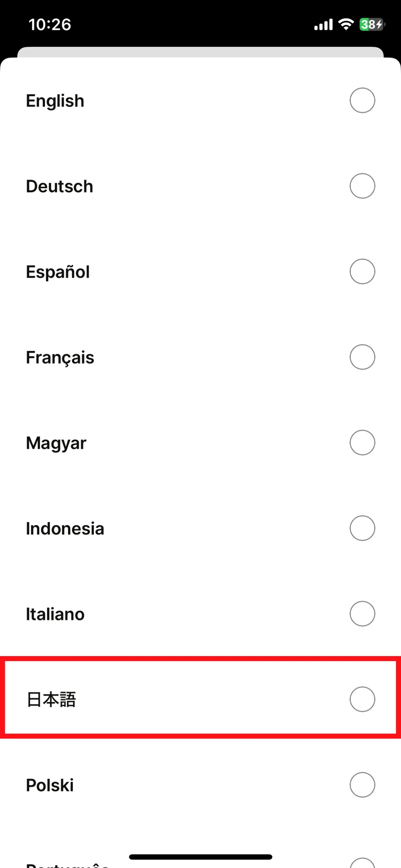Viewport: 401px width, 868px height.
Task: Tap the Wi-Fi status icon
Action: click(x=346, y=24)
